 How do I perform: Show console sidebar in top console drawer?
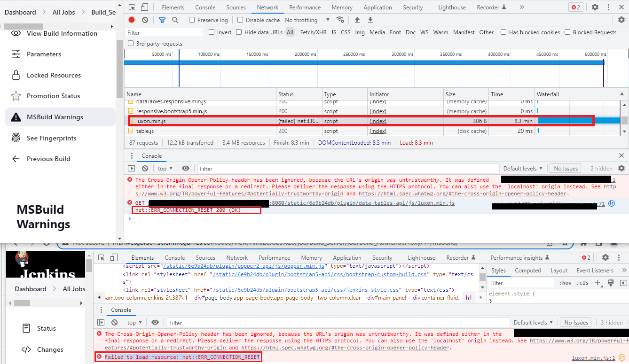(x=132, y=168)
